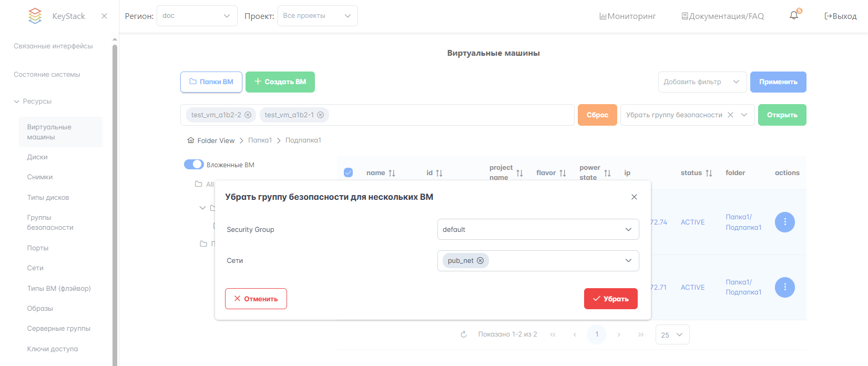The image size is (868, 366).
Task: Click the Отменить button
Action: 256,299
